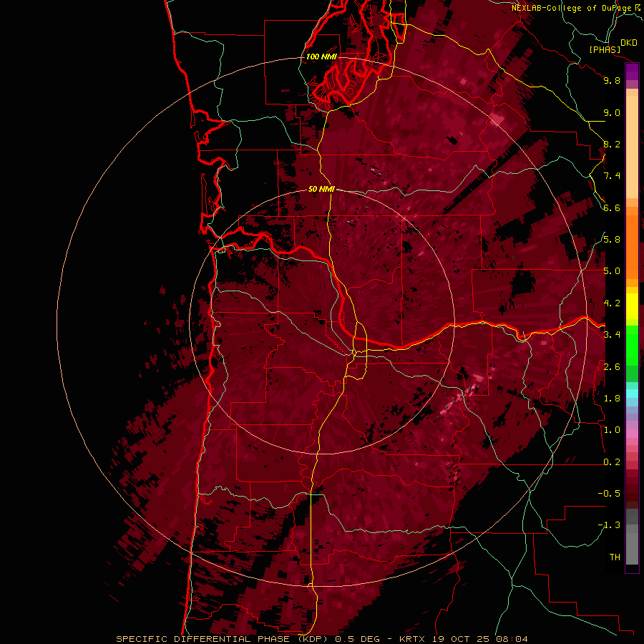644x644 pixels.
Task: Click the TH threshold legend label
Action: [x=615, y=557]
